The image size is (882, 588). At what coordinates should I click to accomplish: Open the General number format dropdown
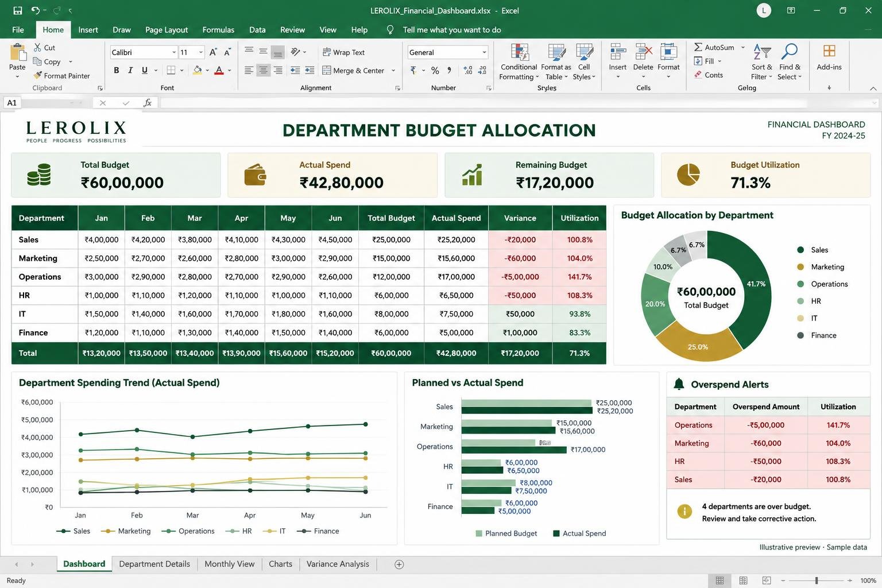484,52
